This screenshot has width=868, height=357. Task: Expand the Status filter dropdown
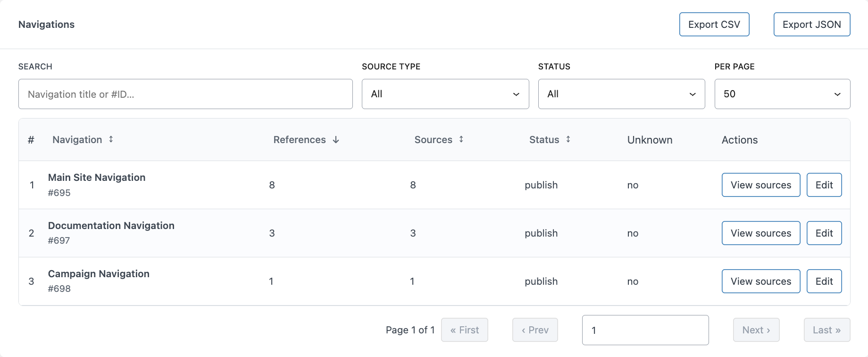point(621,94)
